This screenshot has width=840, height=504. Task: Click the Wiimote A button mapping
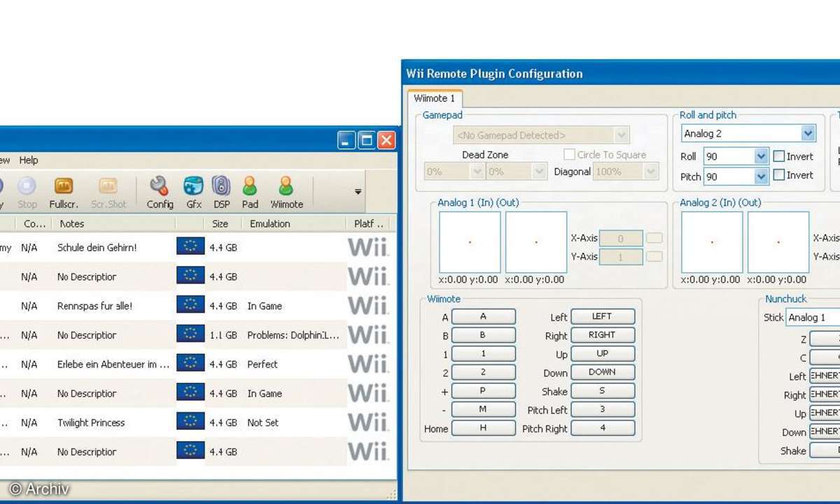[x=483, y=316]
